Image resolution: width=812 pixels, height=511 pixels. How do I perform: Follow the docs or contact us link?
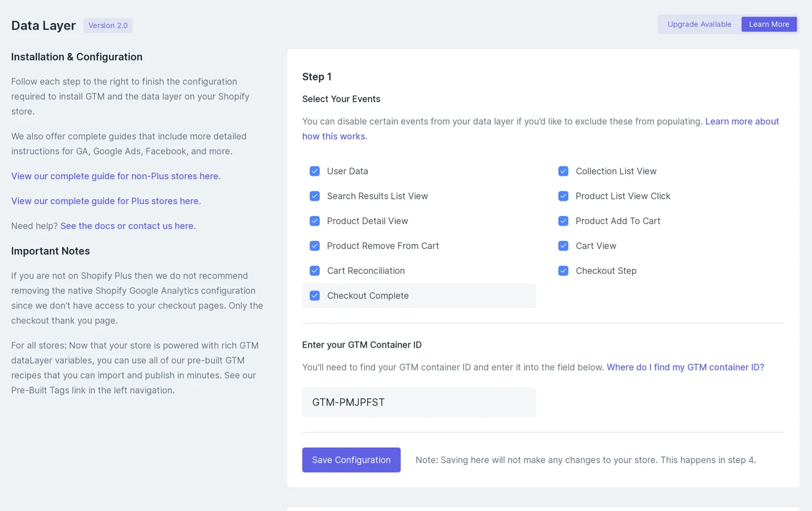click(x=128, y=225)
